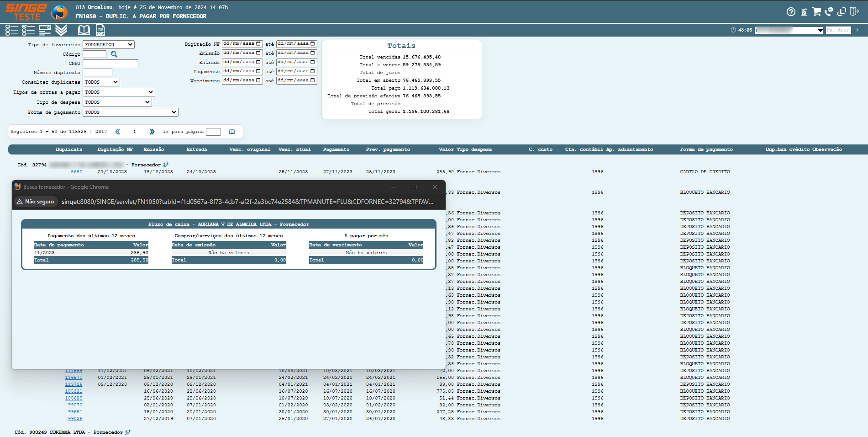
Task: Go to next page of records
Action: 152,132
